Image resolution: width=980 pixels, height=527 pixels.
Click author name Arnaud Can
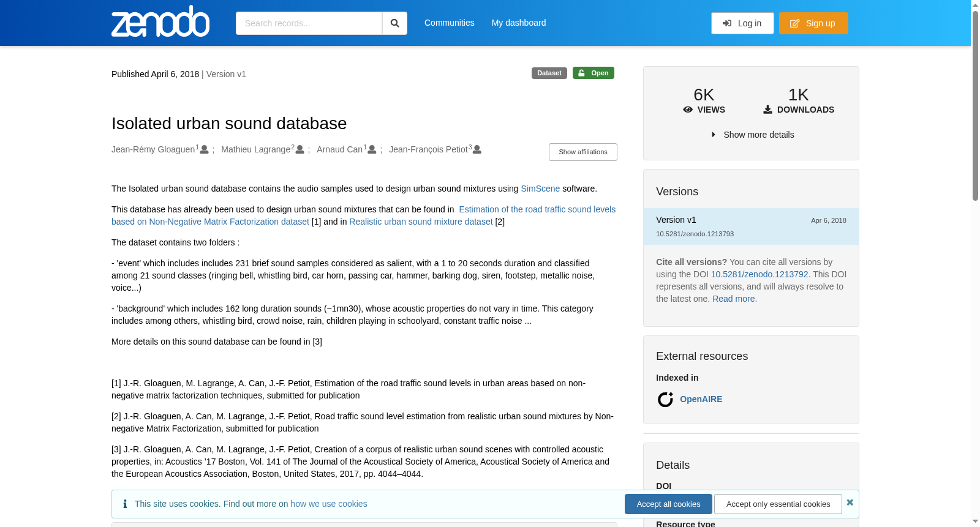click(340, 149)
